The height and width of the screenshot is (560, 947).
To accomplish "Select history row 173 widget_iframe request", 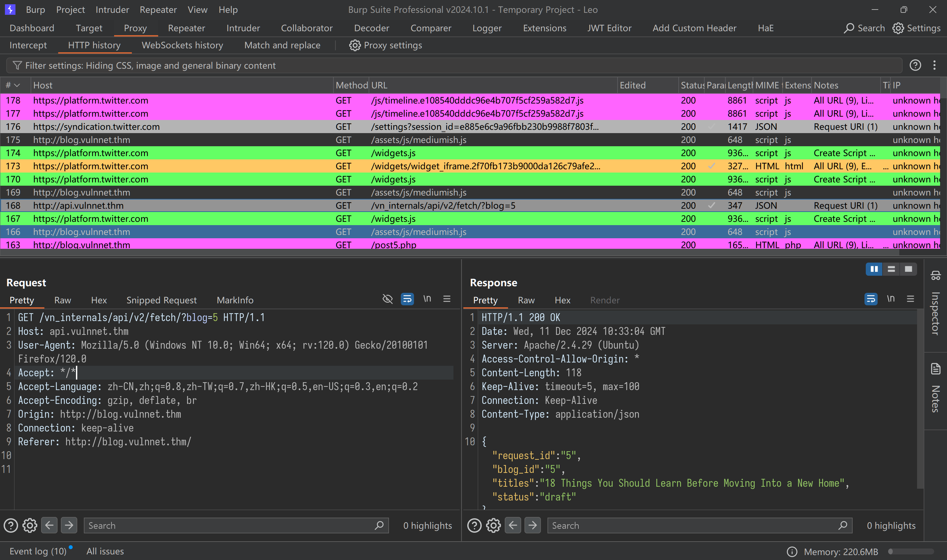I will pyautogui.click(x=470, y=166).
